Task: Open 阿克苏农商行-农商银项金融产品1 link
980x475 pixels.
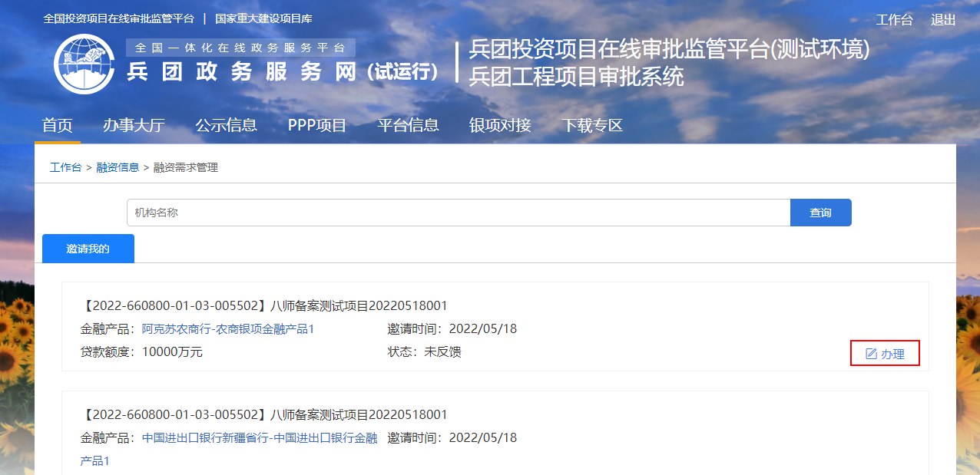Action: click(228, 329)
